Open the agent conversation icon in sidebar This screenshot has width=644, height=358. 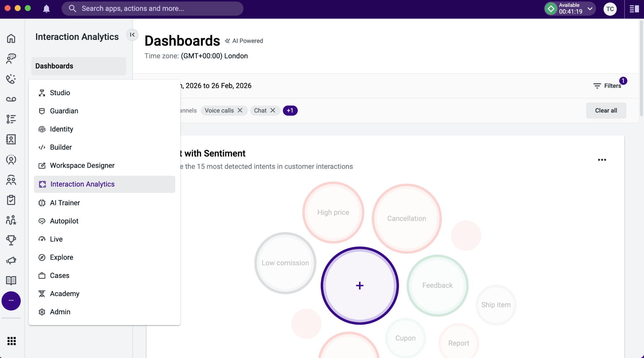11,58
